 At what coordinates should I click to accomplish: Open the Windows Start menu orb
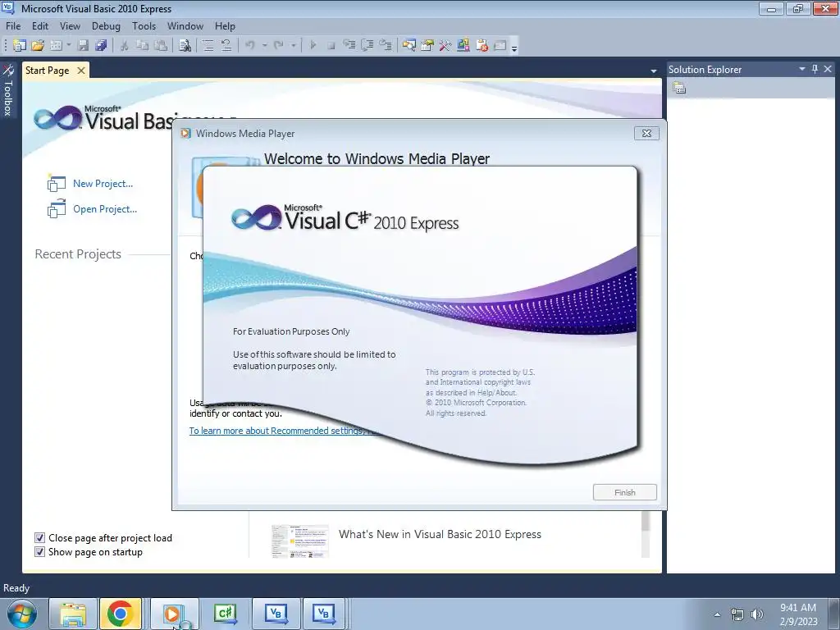coord(21,614)
